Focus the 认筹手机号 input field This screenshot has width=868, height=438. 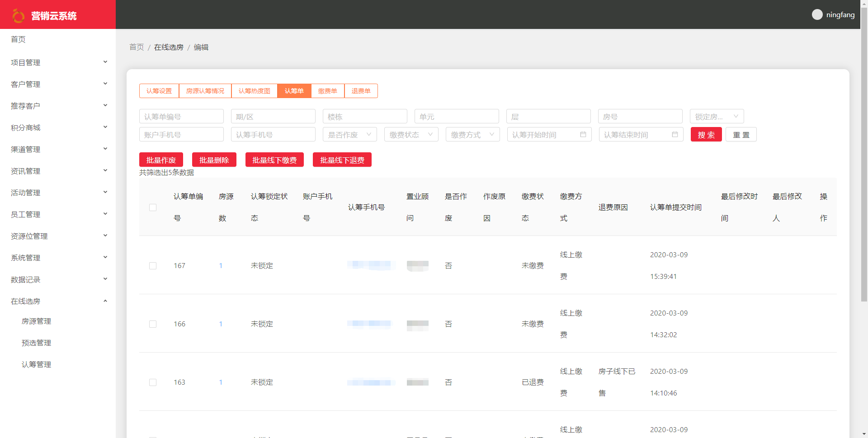pos(273,135)
